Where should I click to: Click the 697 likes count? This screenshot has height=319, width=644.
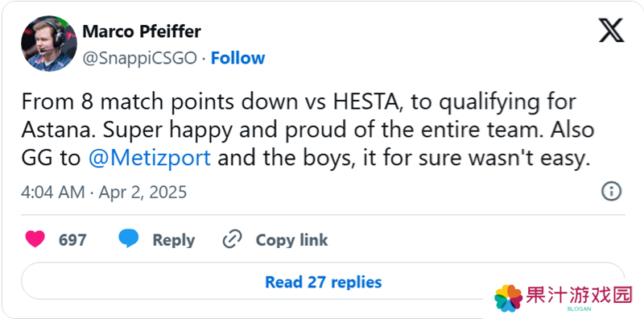pos(72,240)
